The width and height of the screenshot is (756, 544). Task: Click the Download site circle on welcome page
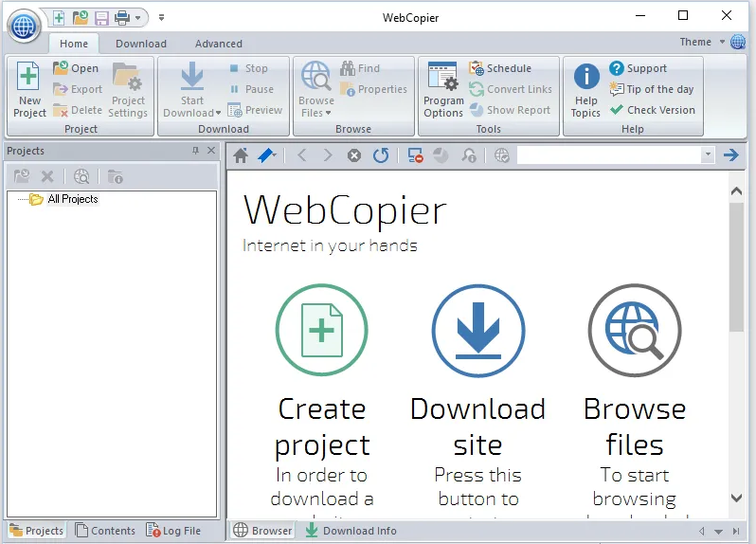pyautogui.click(x=477, y=330)
